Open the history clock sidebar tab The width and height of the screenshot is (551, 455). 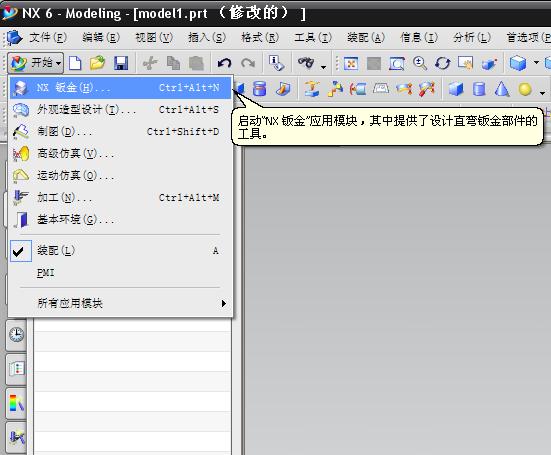click(x=16, y=334)
